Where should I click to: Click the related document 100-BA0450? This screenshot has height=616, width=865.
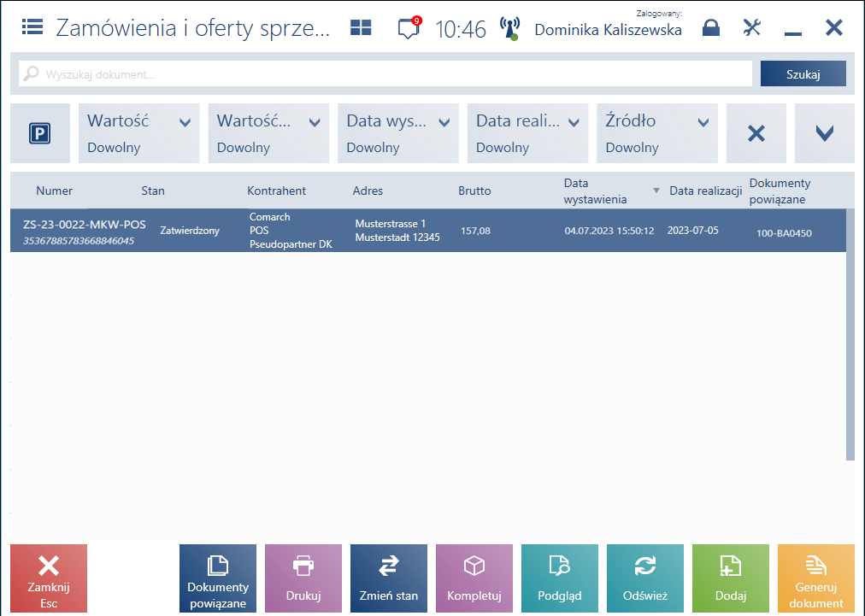click(x=784, y=232)
